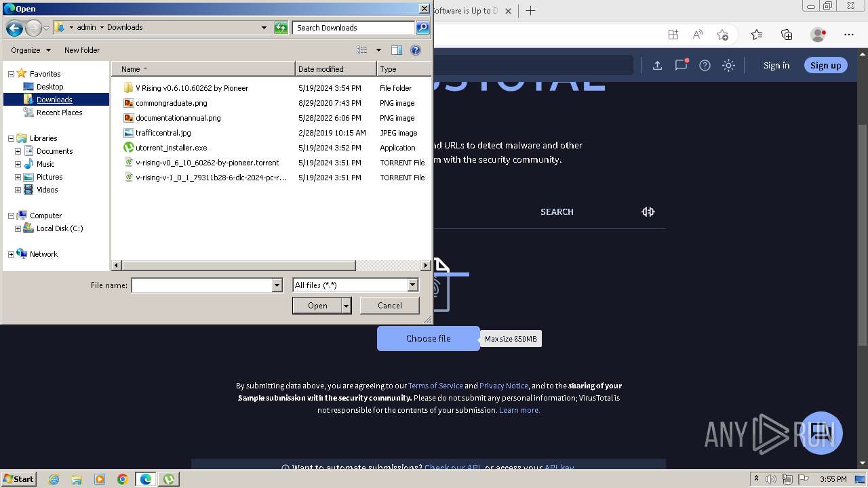This screenshot has width=868, height=488.
Task: Select trafficcentral.jpg file
Action: (163, 133)
